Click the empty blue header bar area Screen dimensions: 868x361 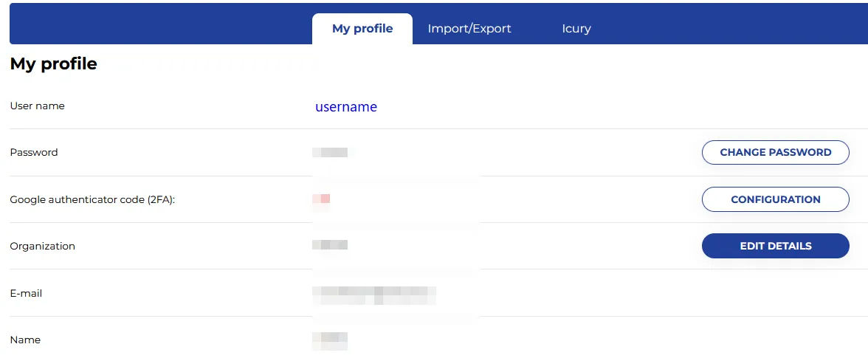pyautogui.click(x=148, y=24)
